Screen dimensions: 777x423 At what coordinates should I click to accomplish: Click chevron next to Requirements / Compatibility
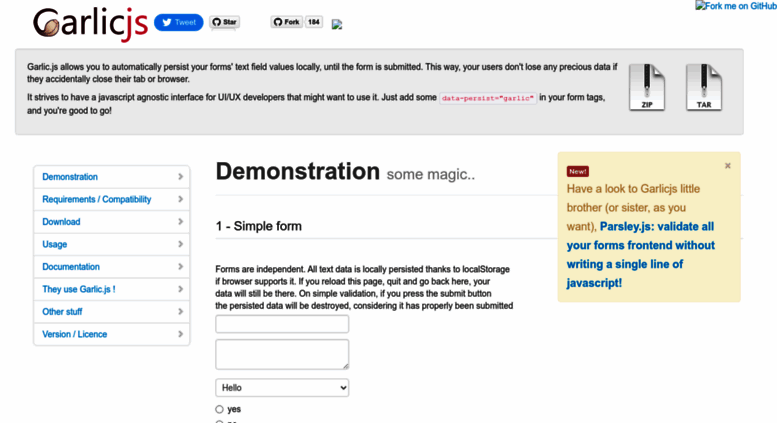coord(180,199)
